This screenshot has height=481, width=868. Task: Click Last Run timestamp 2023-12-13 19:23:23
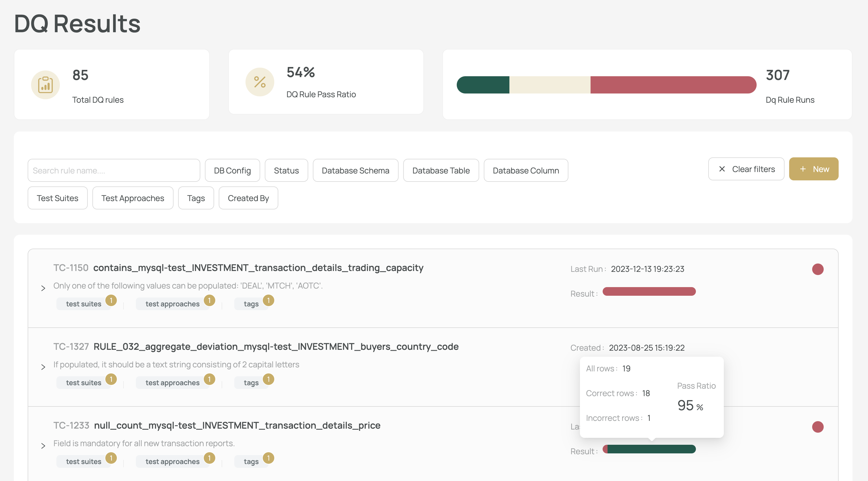click(x=648, y=269)
